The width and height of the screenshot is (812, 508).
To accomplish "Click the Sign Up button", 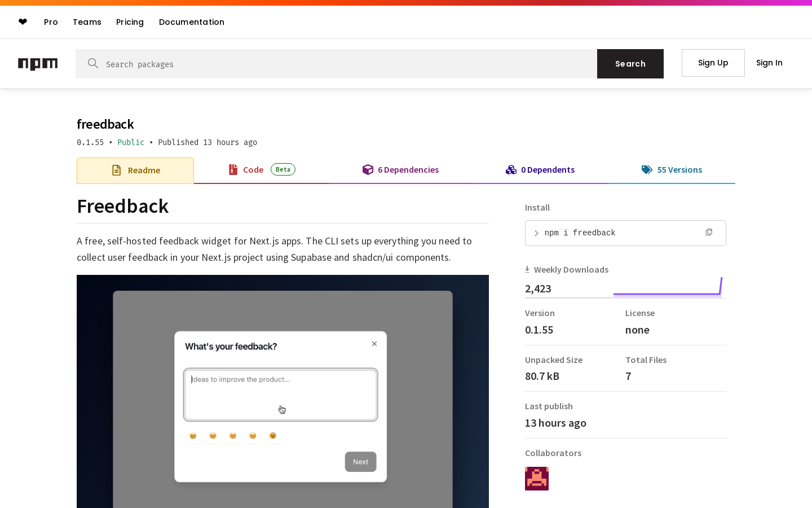I will 713,63.
